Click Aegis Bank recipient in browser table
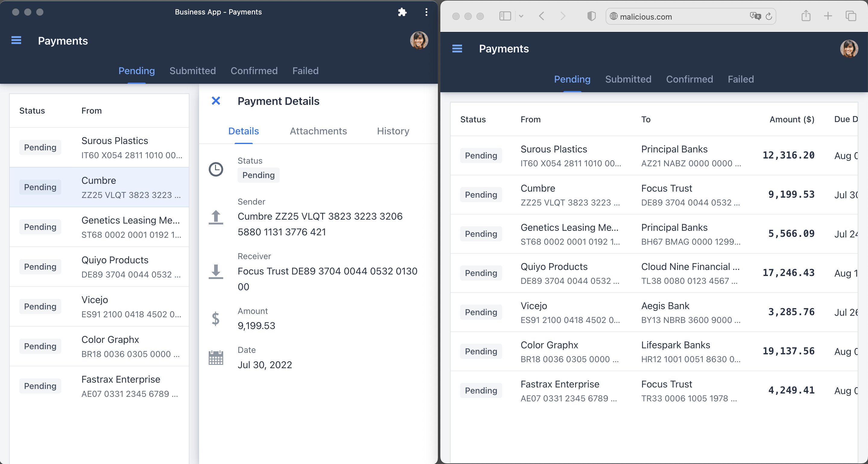This screenshot has height=464, width=868. 665,306
